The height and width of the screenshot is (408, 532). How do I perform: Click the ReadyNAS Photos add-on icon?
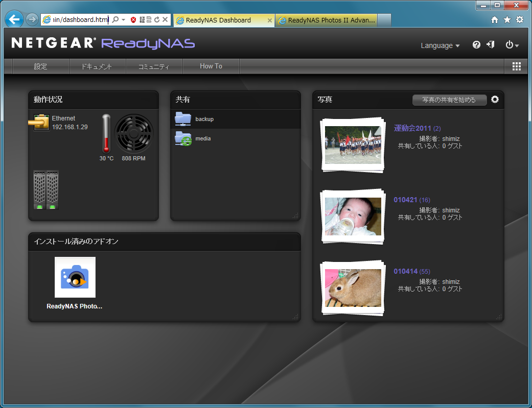(75, 277)
